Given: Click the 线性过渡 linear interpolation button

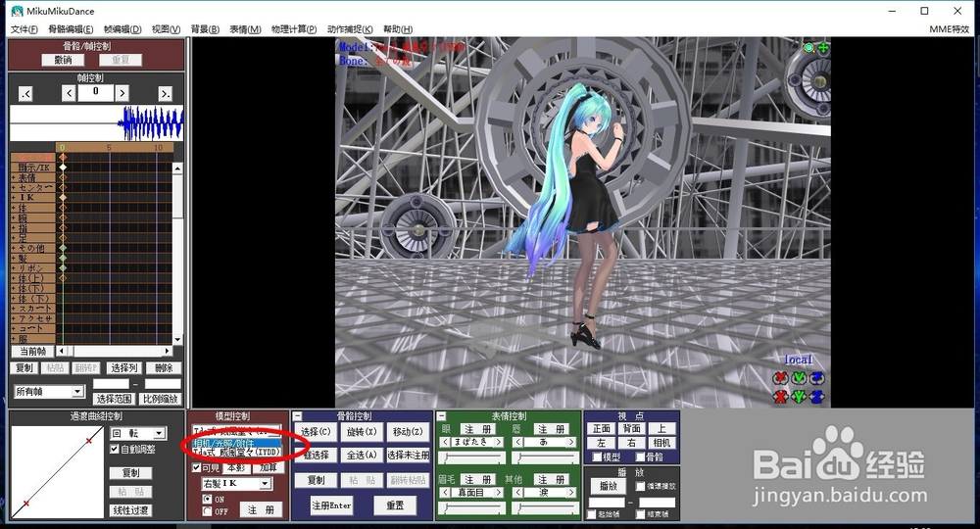Looking at the screenshot, I should click(130, 510).
